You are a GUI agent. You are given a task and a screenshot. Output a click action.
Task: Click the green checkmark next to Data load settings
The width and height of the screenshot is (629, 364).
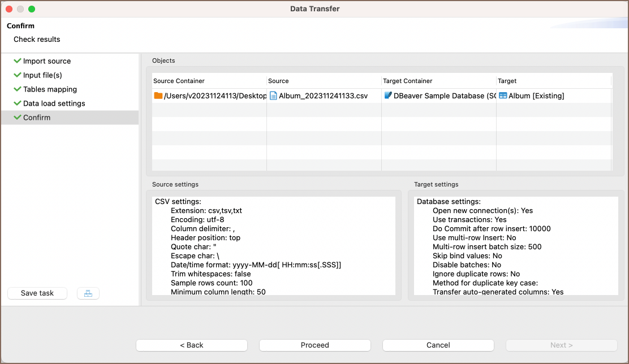(18, 103)
